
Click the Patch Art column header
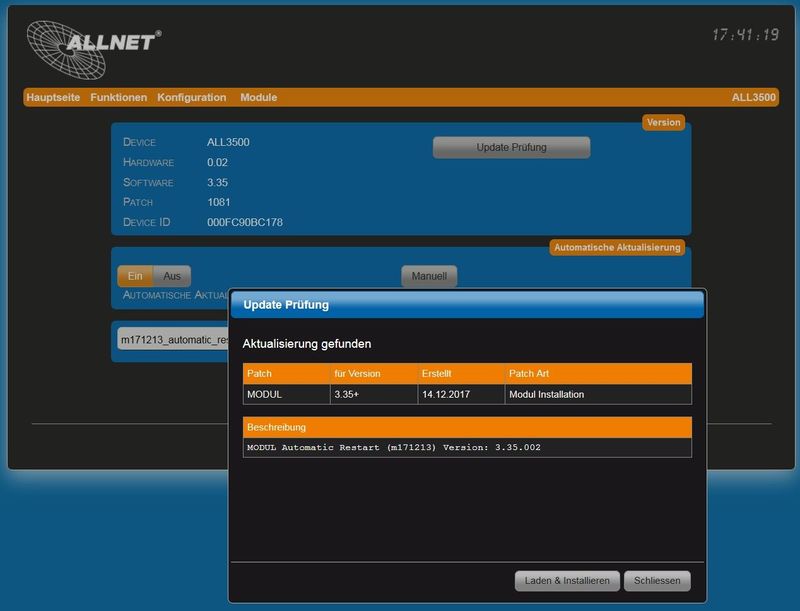(x=598, y=373)
